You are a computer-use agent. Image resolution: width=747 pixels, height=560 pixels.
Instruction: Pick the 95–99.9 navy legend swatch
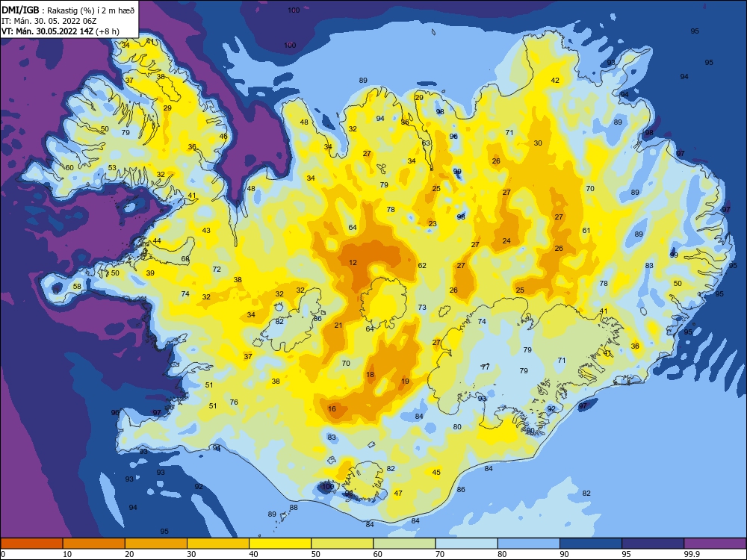click(x=653, y=544)
